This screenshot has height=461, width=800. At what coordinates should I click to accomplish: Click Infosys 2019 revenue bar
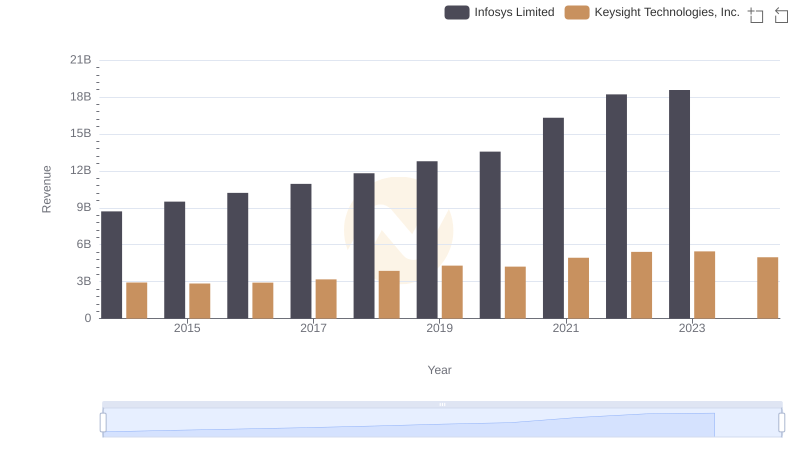click(427, 240)
